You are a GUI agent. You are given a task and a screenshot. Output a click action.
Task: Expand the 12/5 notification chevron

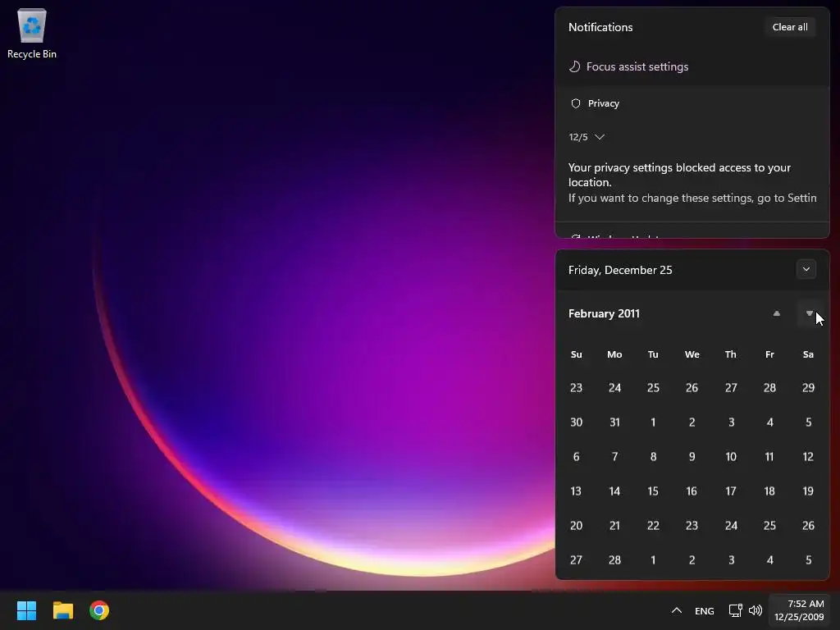pyautogui.click(x=600, y=137)
